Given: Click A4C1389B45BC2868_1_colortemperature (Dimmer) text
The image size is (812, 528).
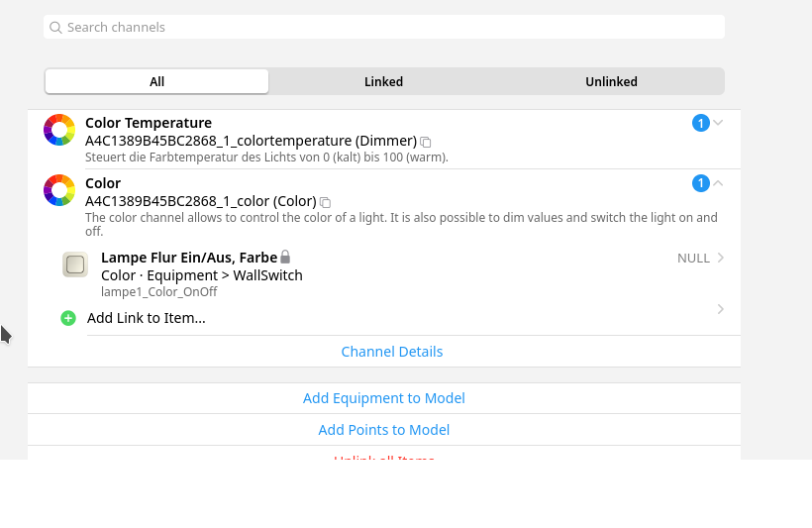Looking at the screenshot, I should tap(251, 141).
